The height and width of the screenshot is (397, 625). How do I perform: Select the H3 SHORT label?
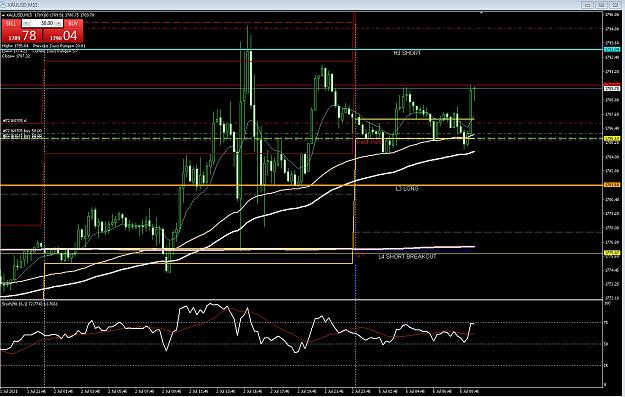[x=407, y=53]
